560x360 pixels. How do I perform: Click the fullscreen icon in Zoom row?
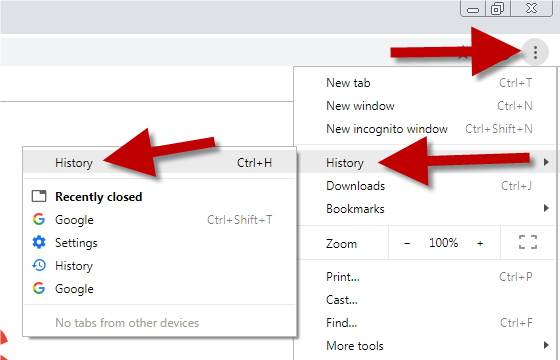[x=528, y=242]
